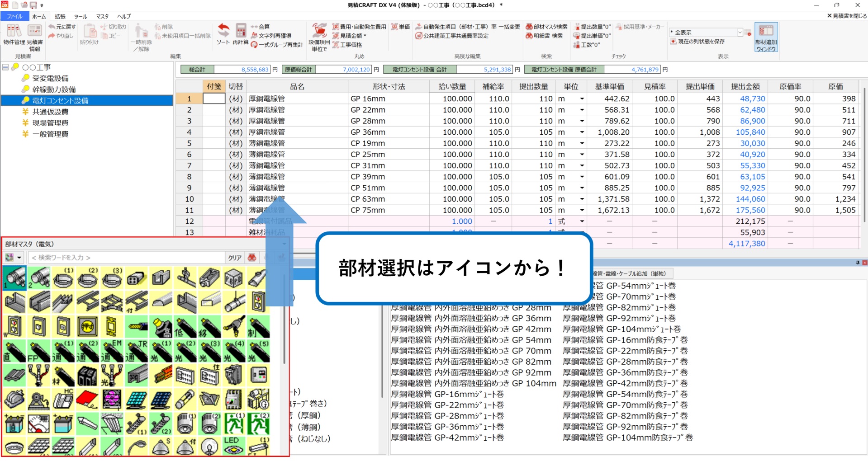This screenshot has width=868, height=461.
Task: Open the 拡張 ribbon tab
Action: pyautogui.click(x=60, y=16)
